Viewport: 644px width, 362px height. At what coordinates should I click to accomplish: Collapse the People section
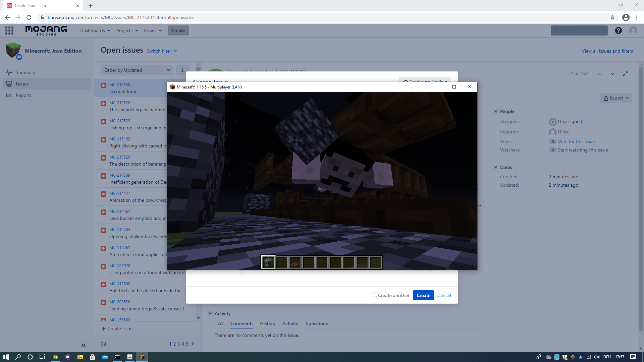(x=496, y=111)
